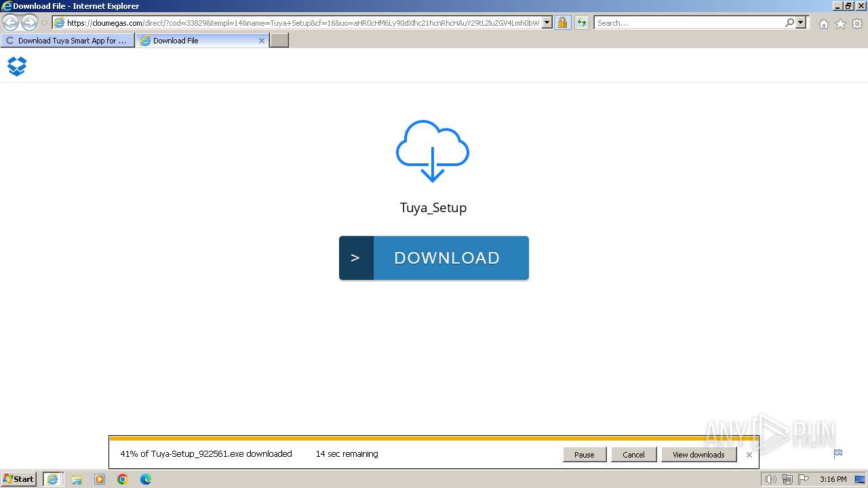Launch Chrome from taskbar
Viewport: 868px width, 488px height.
click(123, 479)
